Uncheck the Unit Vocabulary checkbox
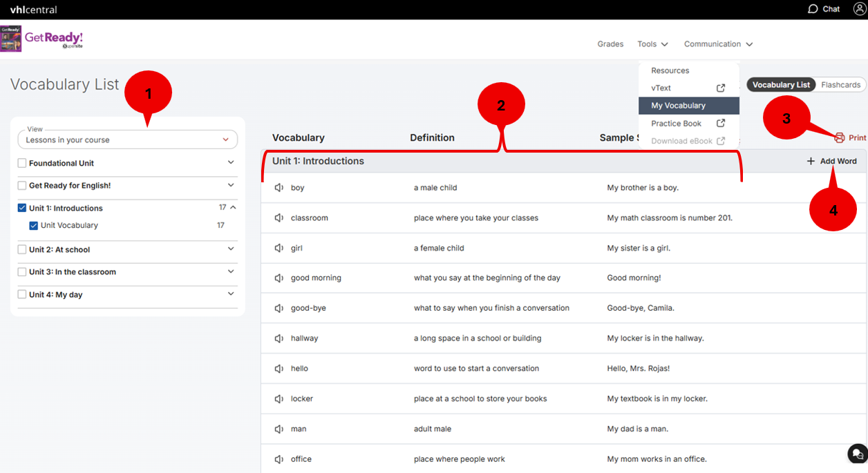This screenshot has height=473, width=868. click(x=34, y=225)
